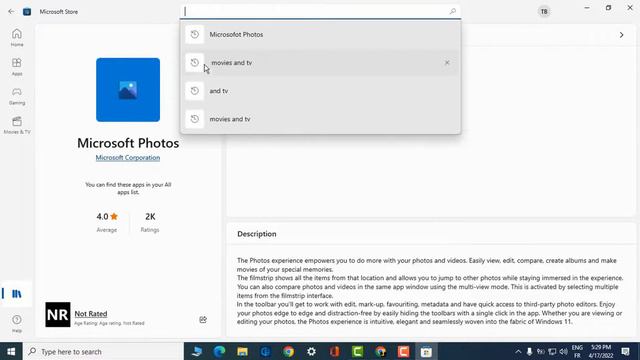Select the 'and tv' search suggestion

point(320,91)
